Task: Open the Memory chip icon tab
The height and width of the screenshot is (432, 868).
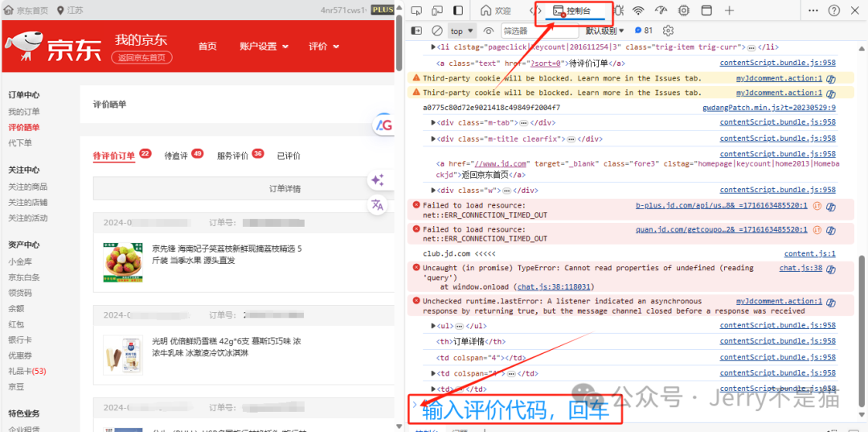Action: 684,10
